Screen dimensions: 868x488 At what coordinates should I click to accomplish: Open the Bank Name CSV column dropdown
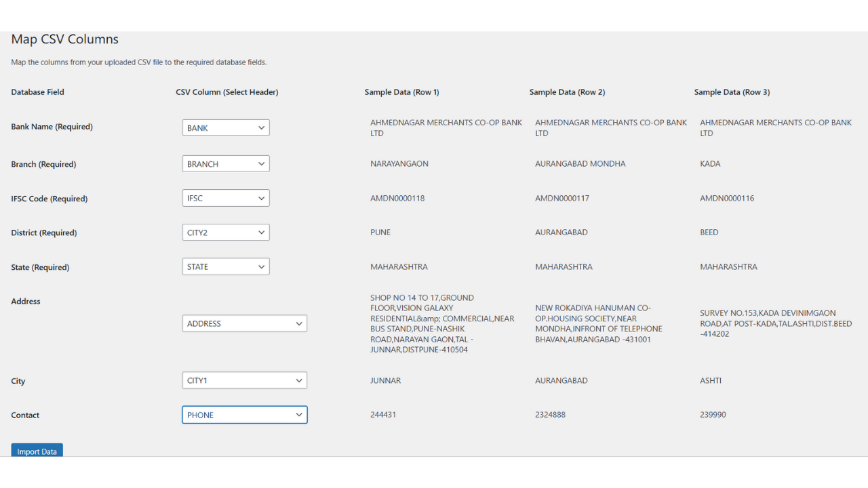click(x=226, y=127)
